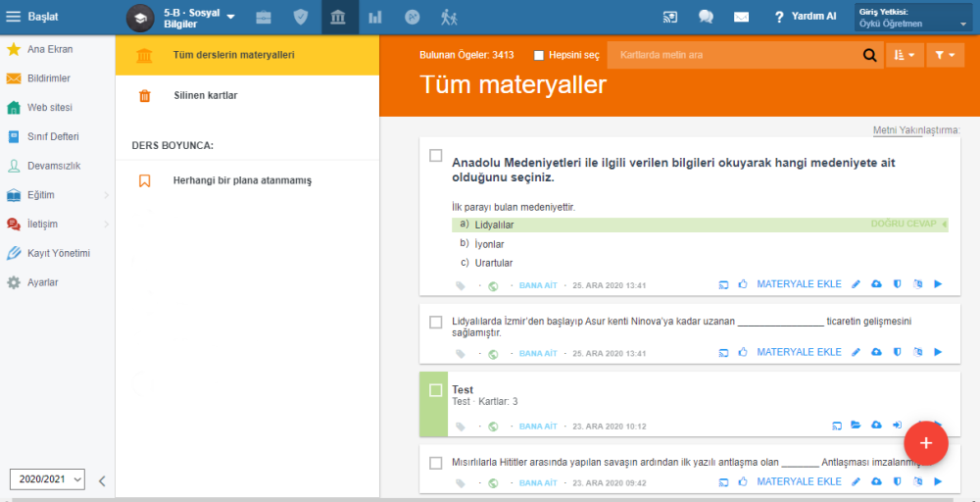Open the walking people icon in top bar
980x502 pixels.
449,18
